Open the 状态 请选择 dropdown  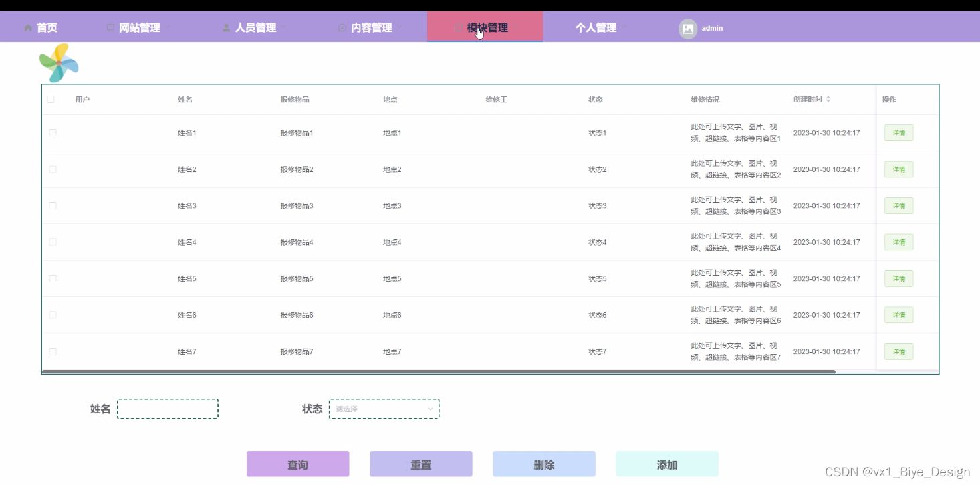click(x=384, y=409)
